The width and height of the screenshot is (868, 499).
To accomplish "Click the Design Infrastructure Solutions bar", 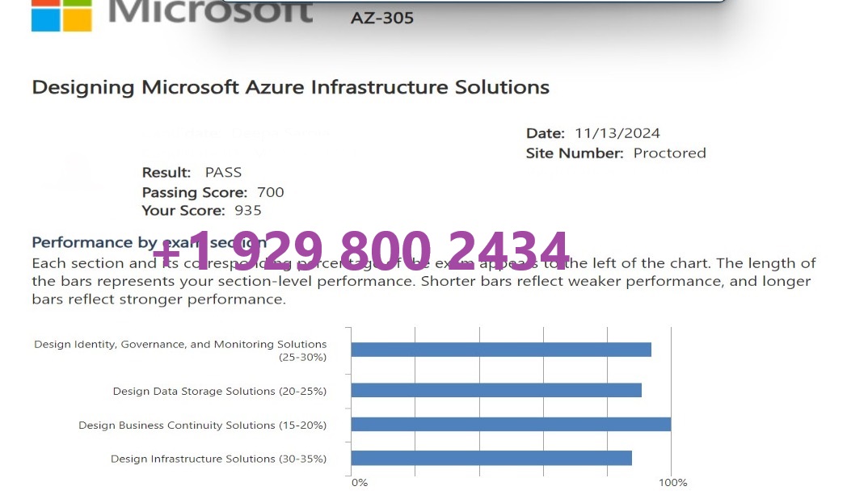I will (491, 458).
